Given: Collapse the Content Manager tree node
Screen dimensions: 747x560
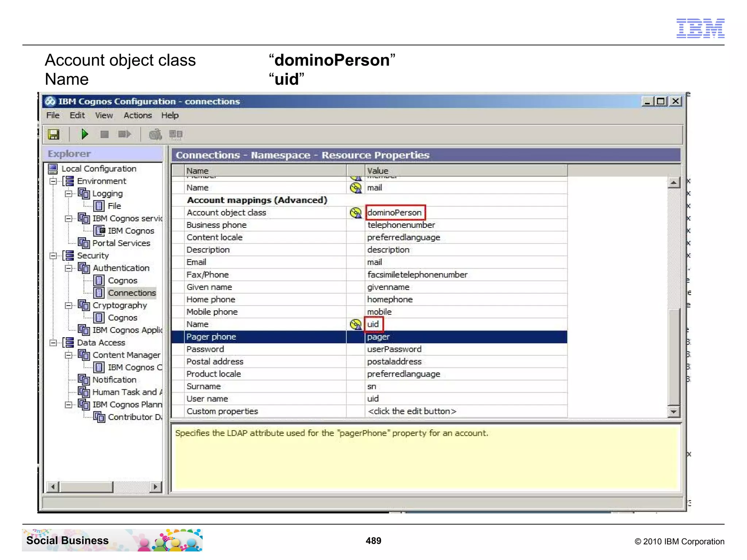Looking at the screenshot, I should 69,355.
